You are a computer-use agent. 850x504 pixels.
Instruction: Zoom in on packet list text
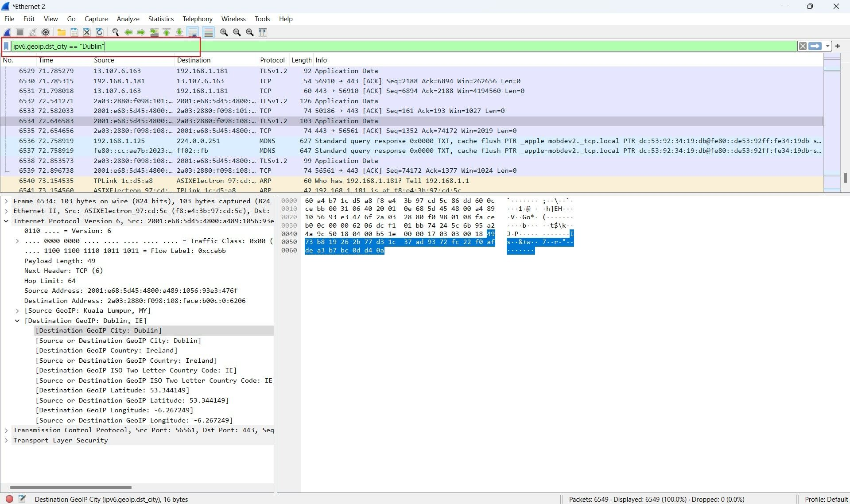click(x=224, y=32)
